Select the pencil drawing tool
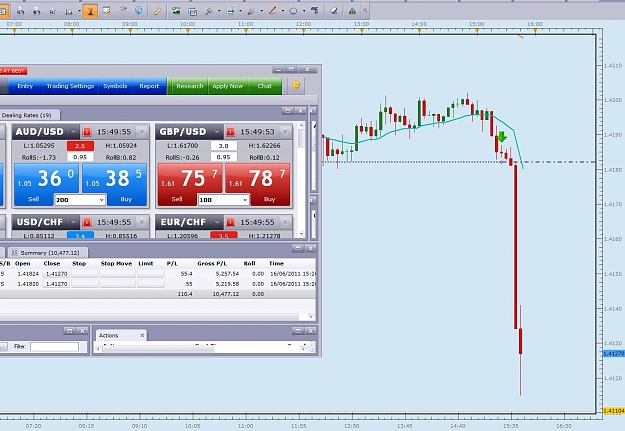The width and height of the screenshot is (625, 431). (x=158, y=11)
